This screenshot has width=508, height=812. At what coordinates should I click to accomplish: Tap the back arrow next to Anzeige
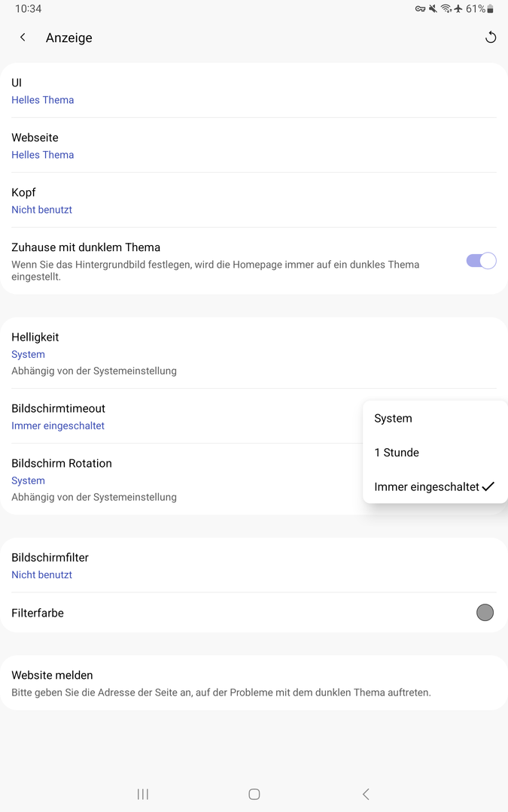click(23, 38)
